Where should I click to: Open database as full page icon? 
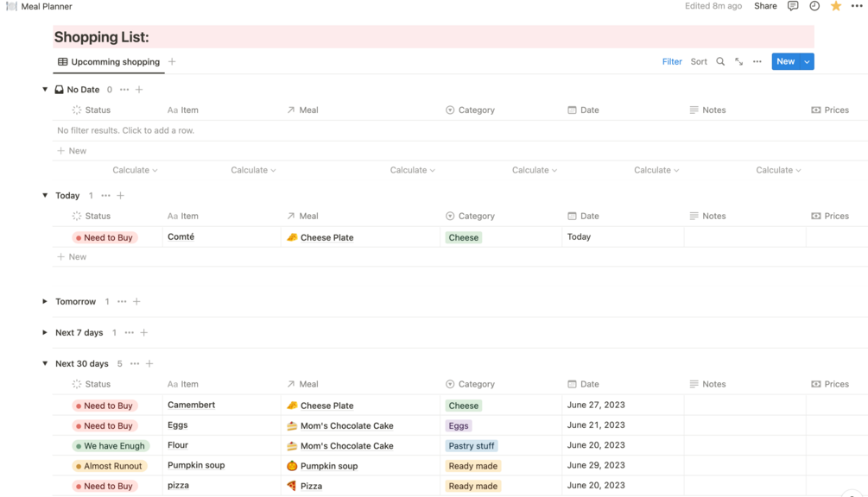tap(739, 61)
